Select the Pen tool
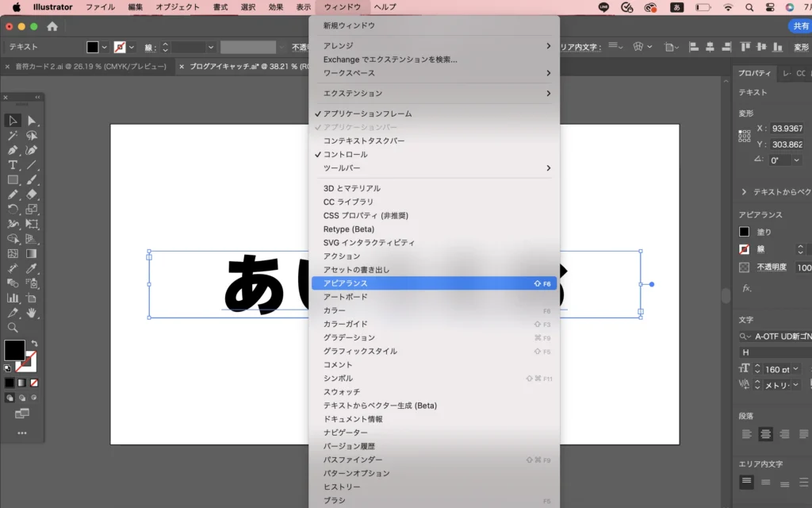Viewport: 812px width, 508px height. click(x=13, y=150)
